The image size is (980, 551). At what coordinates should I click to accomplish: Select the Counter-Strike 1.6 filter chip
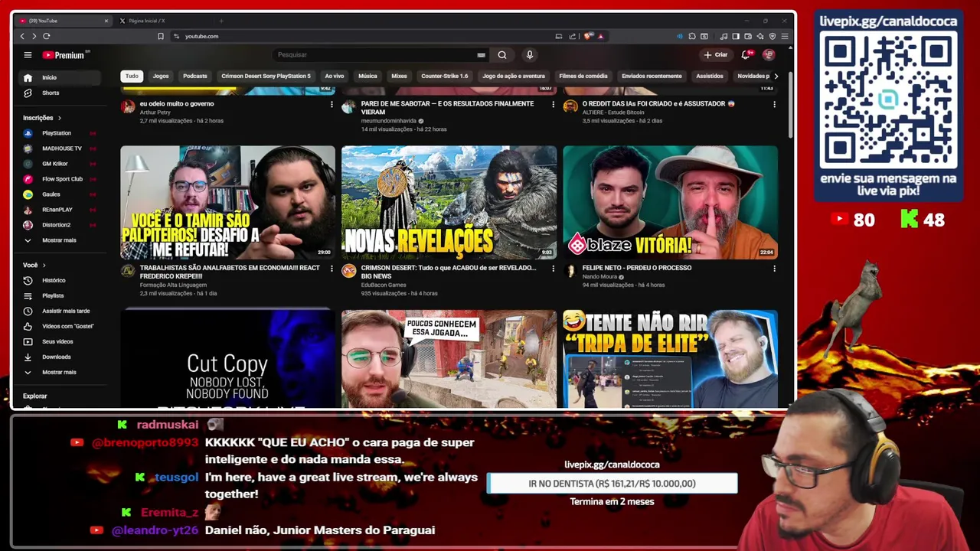(x=444, y=76)
